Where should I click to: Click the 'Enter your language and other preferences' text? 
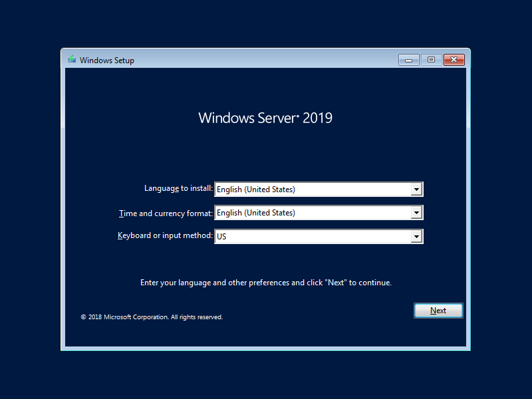[x=265, y=283]
